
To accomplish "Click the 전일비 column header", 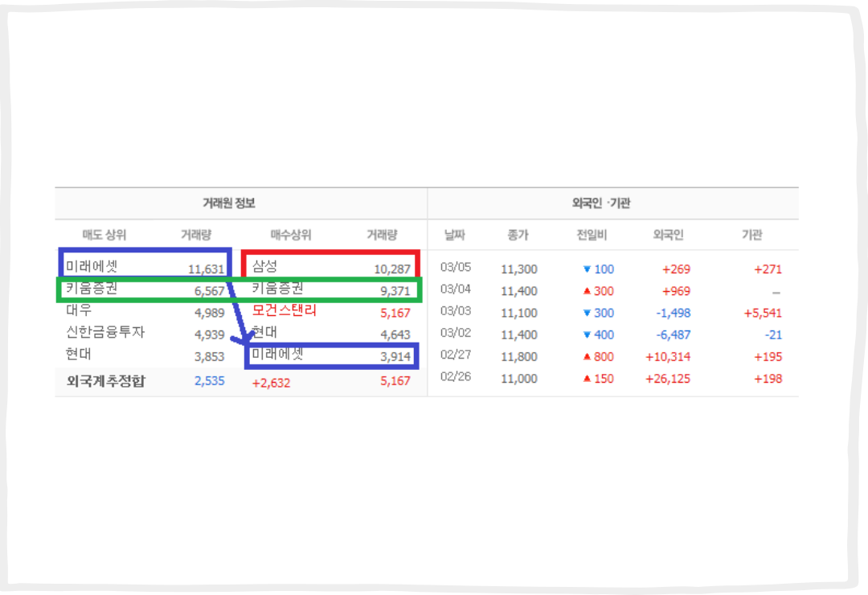I will pyautogui.click(x=592, y=235).
